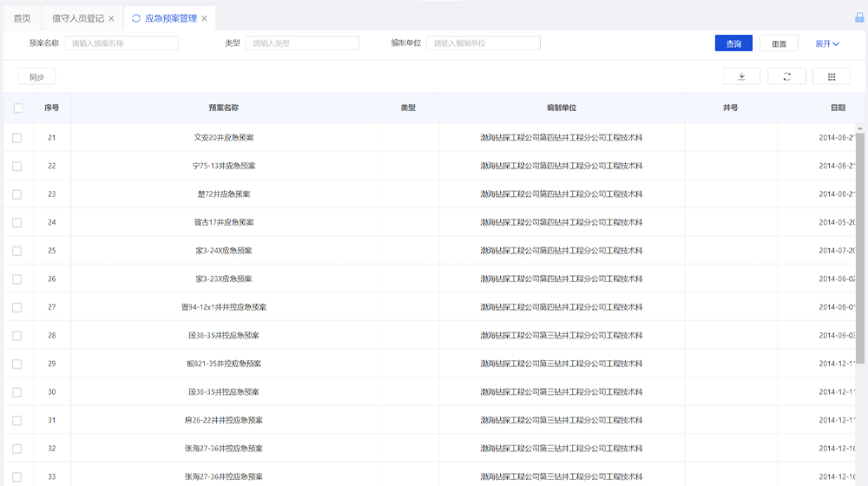Click the 同步 sync button
This screenshot has height=486, width=868.
point(36,76)
